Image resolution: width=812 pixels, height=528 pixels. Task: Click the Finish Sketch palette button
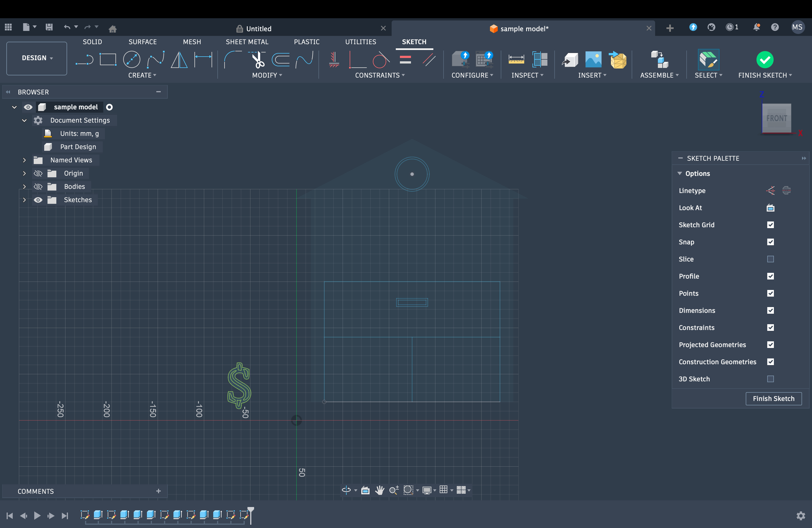[x=773, y=398]
